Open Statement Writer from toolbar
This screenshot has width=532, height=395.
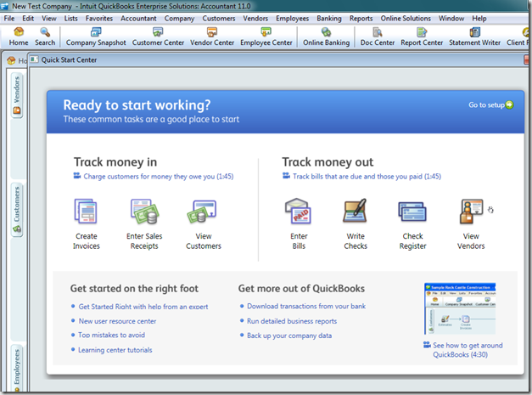tap(474, 37)
